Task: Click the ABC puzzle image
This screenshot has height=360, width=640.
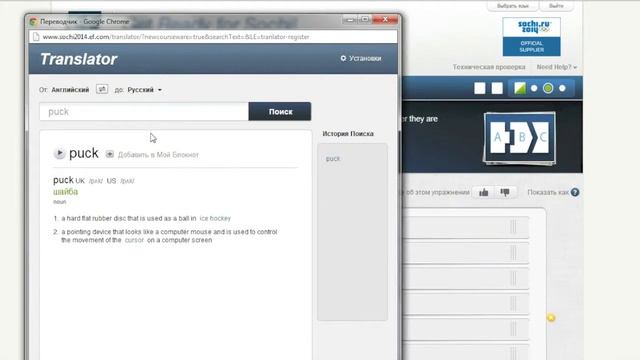Action: click(x=520, y=138)
